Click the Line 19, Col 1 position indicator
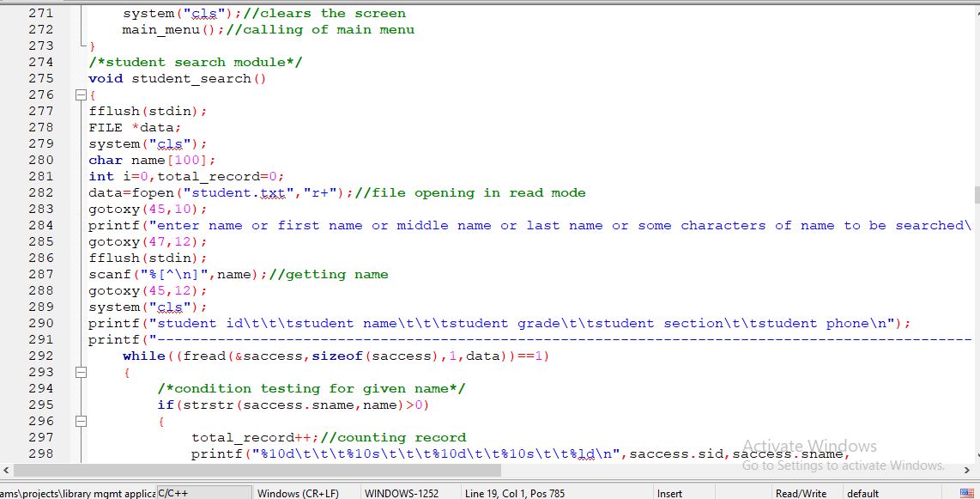 [515, 493]
